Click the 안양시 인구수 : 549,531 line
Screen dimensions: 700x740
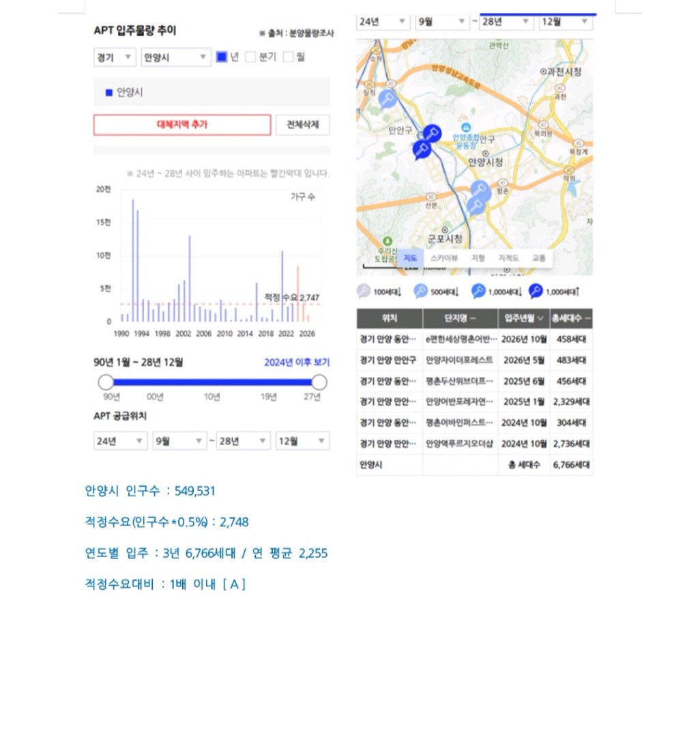pos(150,491)
